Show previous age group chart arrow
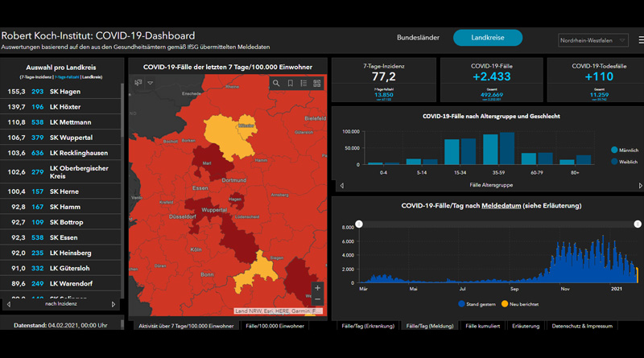 click(x=341, y=186)
